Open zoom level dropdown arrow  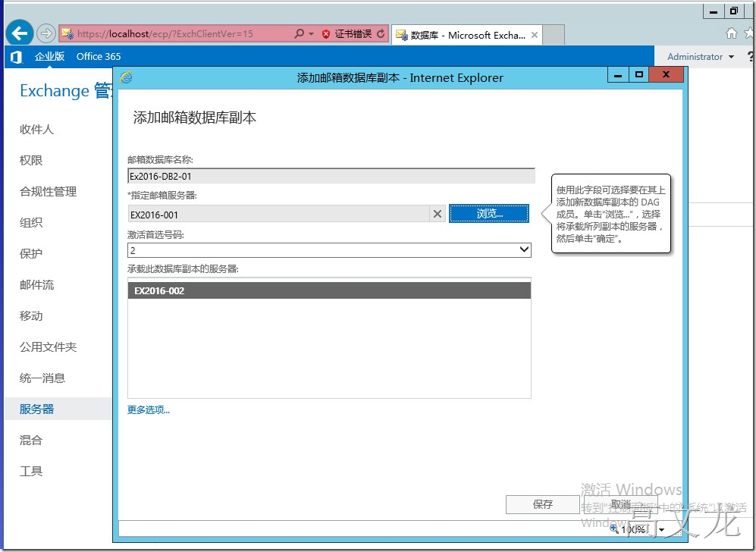661,529
